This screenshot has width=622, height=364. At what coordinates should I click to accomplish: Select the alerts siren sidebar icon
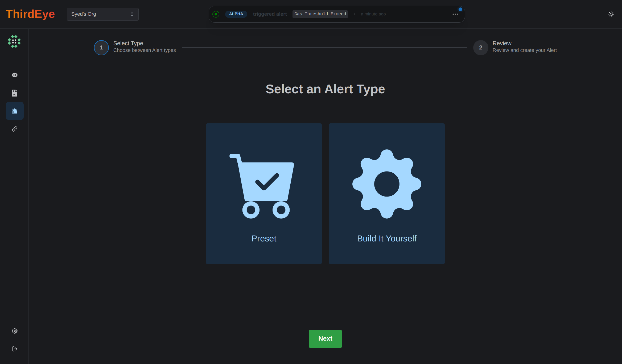click(15, 111)
